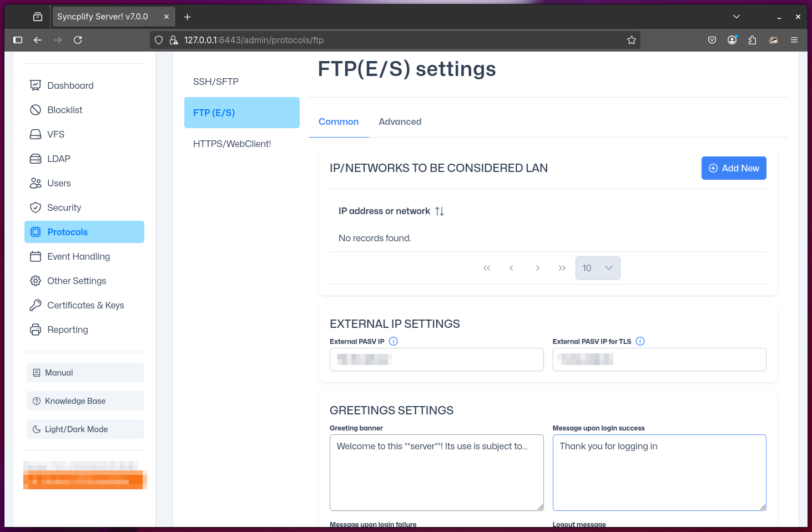This screenshot has height=532, width=812.
Task: Switch to the Advanced tab
Action: pos(400,121)
